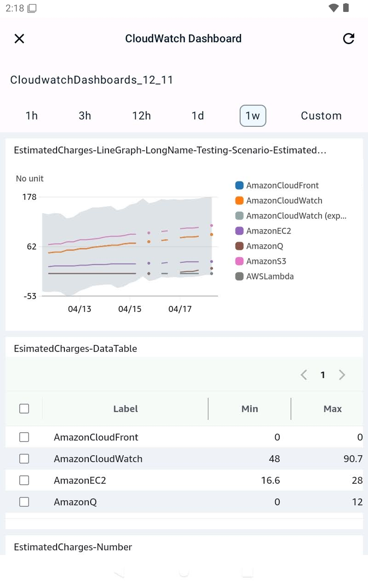Tap the AmazonEC2 label in data table
The height and width of the screenshot is (588, 368).
[x=80, y=481]
